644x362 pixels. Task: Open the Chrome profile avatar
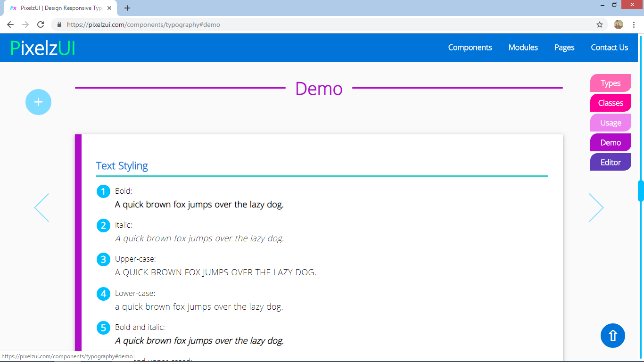pyautogui.click(x=619, y=25)
